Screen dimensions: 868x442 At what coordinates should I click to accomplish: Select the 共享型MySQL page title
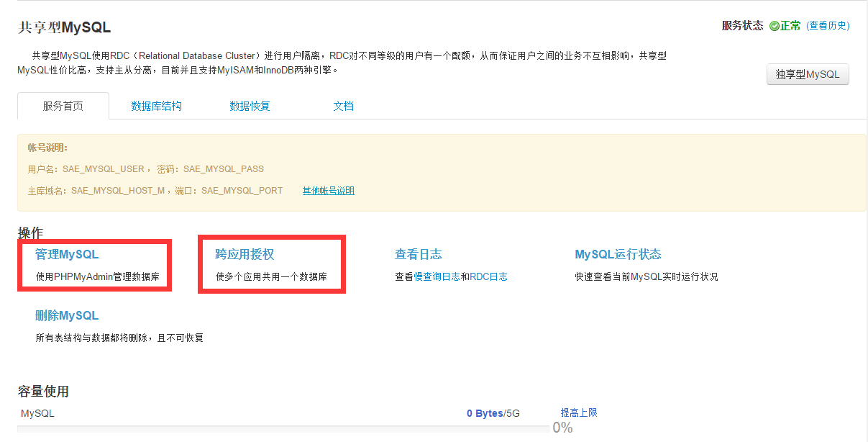[64, 28]
